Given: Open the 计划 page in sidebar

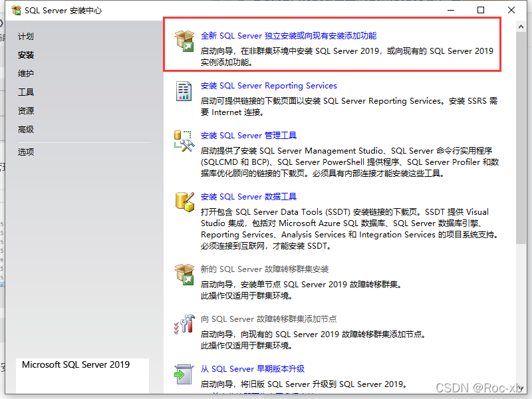Looking at the screenshot, I should pyautogui.click(x=26, y=37).
